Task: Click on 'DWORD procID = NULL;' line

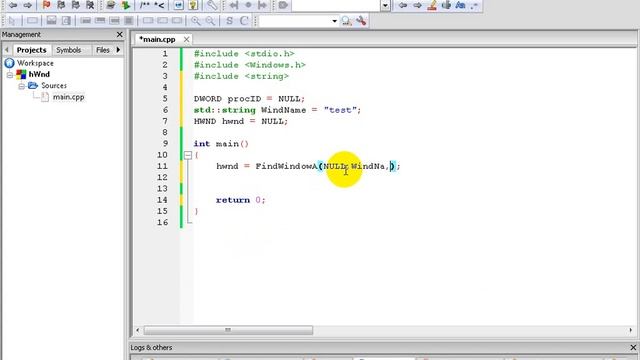Action: [x=249, y=99]
